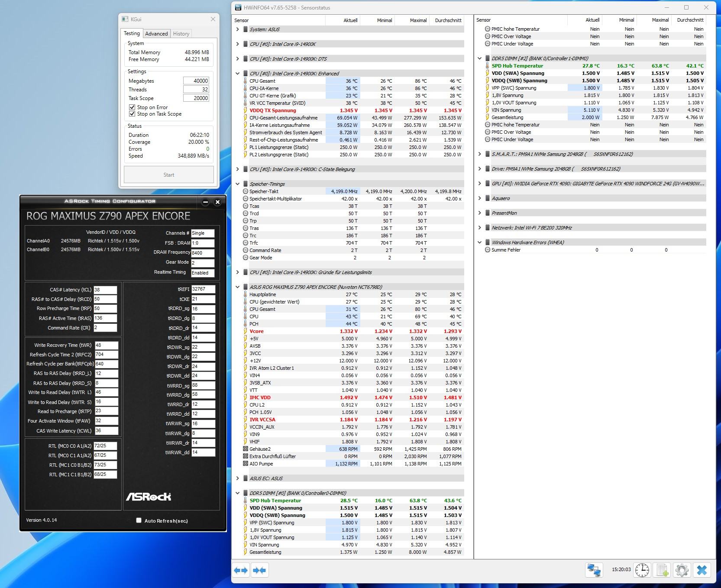Click chip icon of GPU RTX 4090 group

coord(487,184)
